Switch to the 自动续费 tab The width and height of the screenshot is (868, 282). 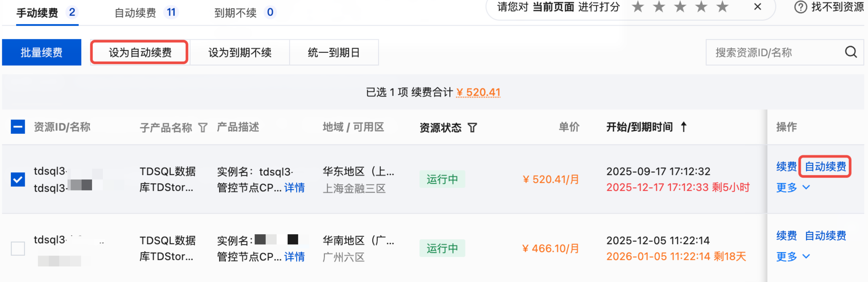(x=146, y=13)
